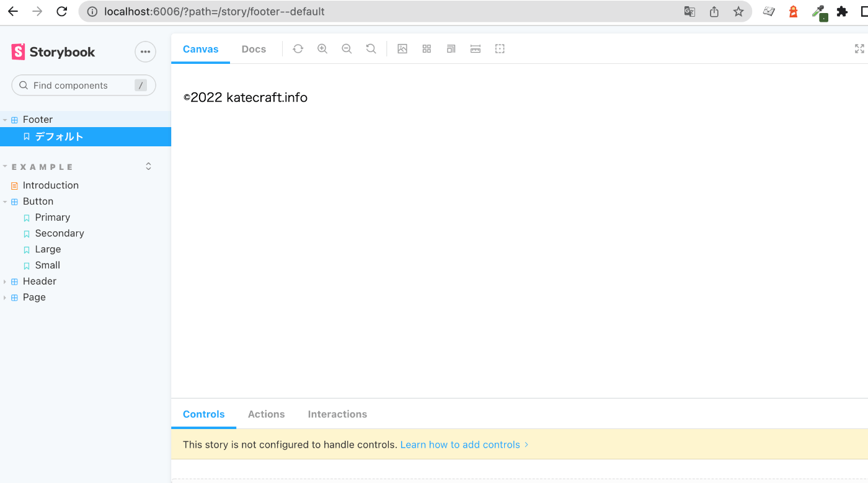The height and width of the screenshot is (483, 868).
Task: Follow the Learn how to add controls link
Action: (x=460, y=445)
